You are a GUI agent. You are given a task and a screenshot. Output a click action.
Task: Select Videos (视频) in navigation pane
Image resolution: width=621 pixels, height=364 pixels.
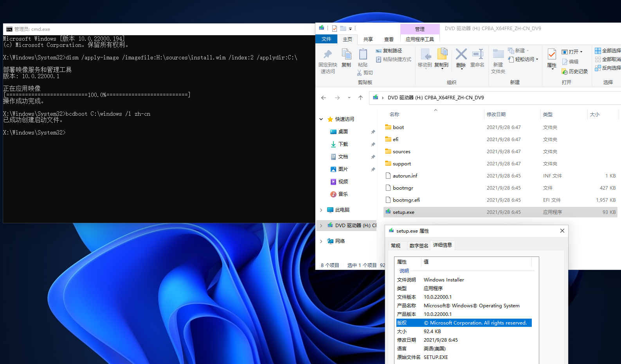(343, 182)
